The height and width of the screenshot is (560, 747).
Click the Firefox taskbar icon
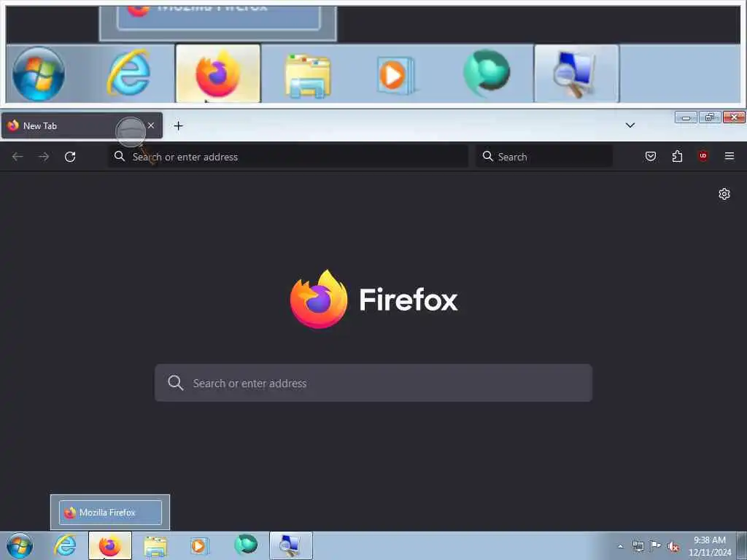[110, 545]
